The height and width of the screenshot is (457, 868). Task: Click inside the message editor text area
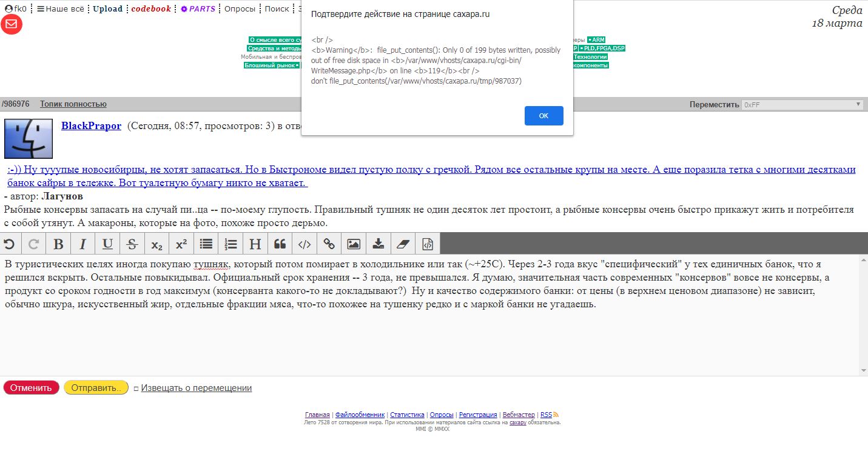[x=429, y=315]
